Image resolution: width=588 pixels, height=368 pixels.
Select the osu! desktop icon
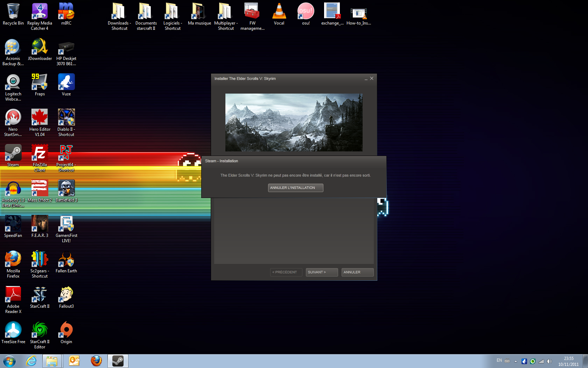[x=306, y=15]
